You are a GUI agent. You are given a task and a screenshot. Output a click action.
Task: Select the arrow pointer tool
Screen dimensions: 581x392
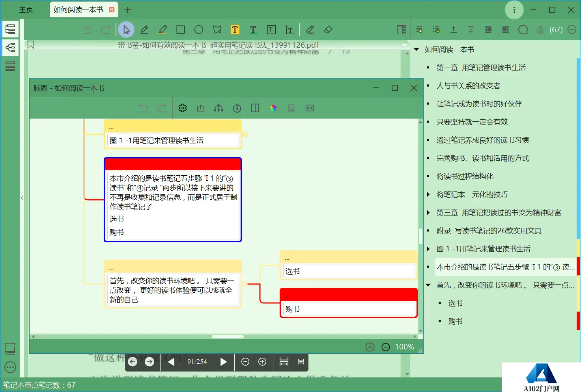point(126,30)
